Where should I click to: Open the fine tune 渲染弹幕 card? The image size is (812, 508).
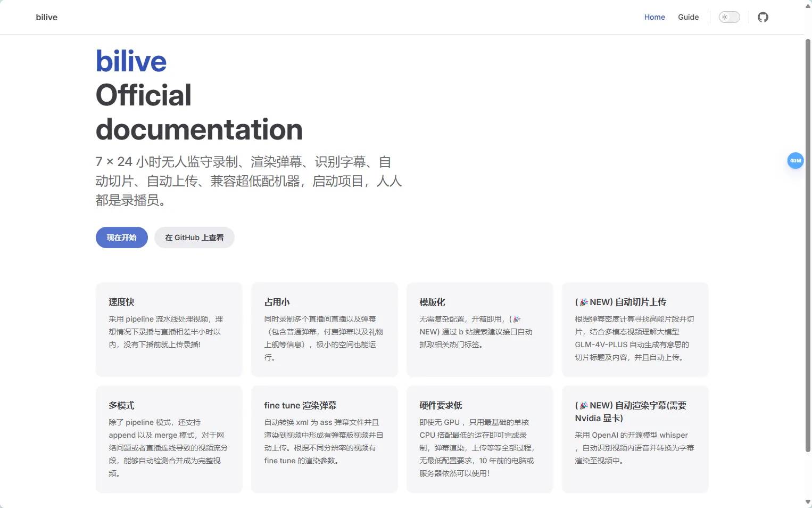[324, 439]
